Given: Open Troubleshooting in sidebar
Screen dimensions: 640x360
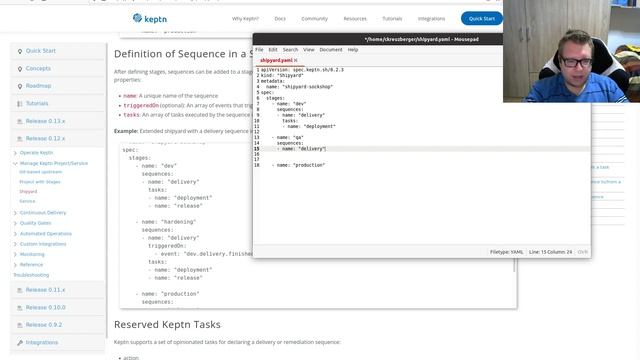Looking at the screenshot, I should 31,275.
